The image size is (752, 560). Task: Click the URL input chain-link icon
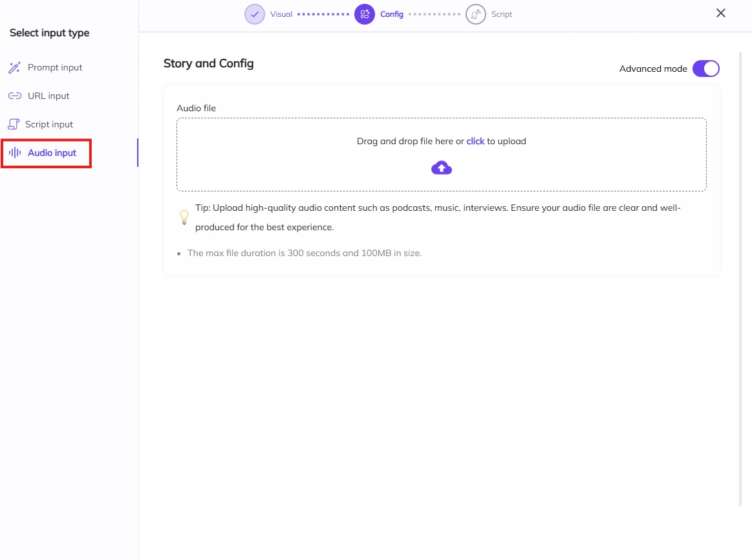(x=15, y=96)
